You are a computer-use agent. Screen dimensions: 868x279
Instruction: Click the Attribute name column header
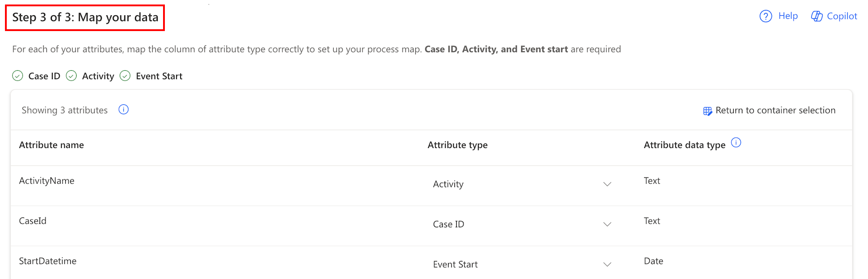51,145
